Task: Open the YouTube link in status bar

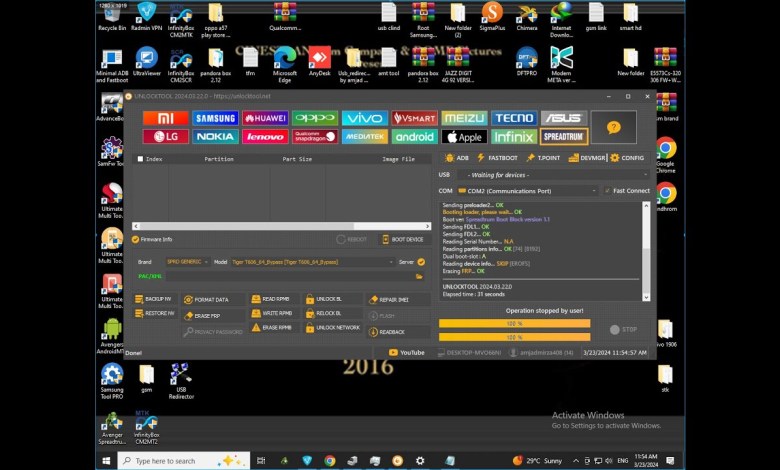Action: [406, 352]
